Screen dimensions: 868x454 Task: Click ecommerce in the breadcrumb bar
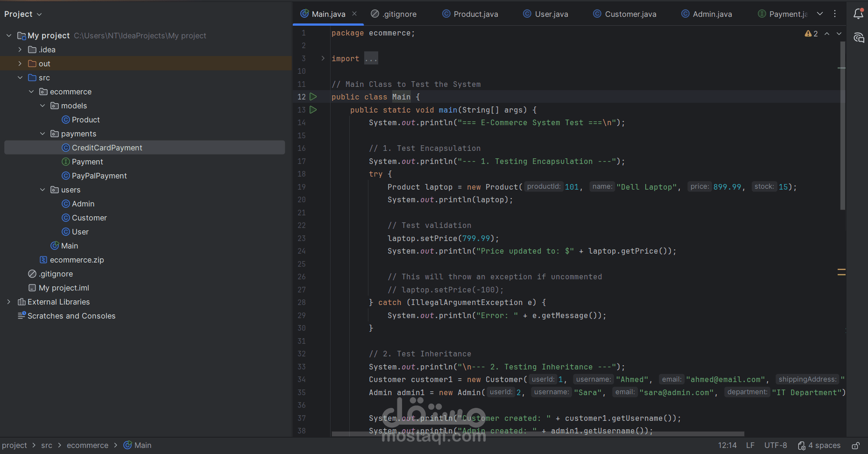pos(87,445)
